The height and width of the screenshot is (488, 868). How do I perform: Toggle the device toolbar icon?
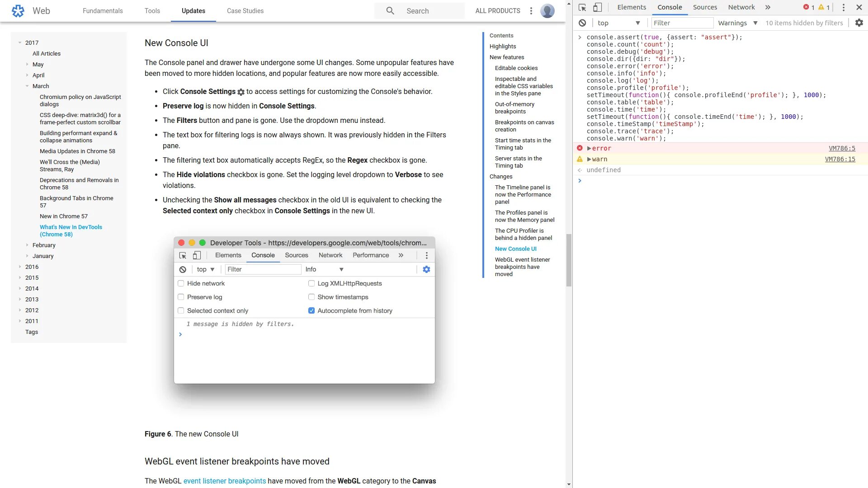(597, 7)
